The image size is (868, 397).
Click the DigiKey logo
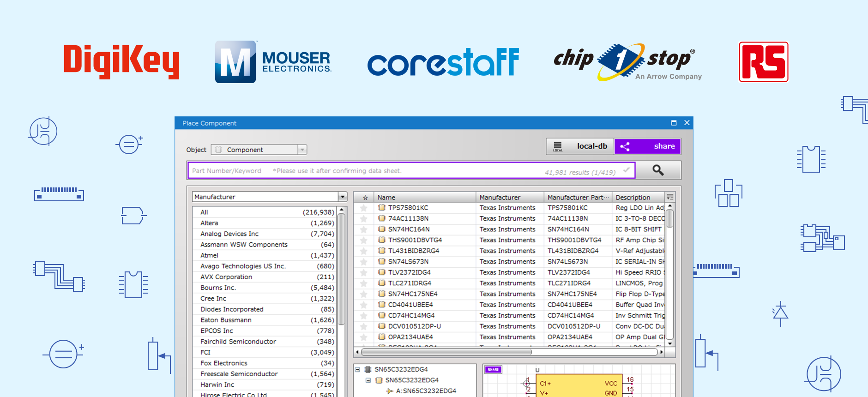pos(121,62)
